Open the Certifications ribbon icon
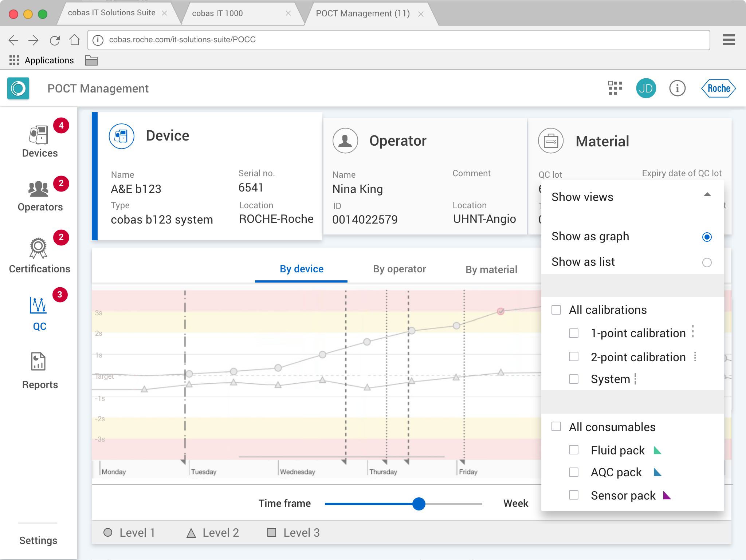 pos(38,248)
